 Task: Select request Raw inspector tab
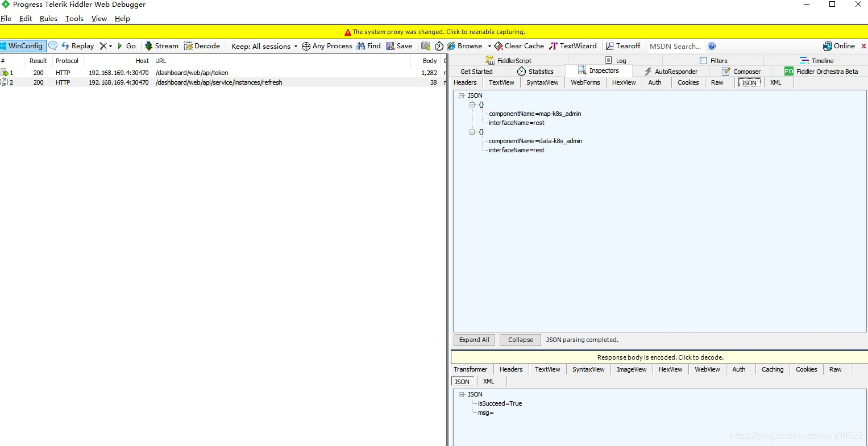pos(717,82)
